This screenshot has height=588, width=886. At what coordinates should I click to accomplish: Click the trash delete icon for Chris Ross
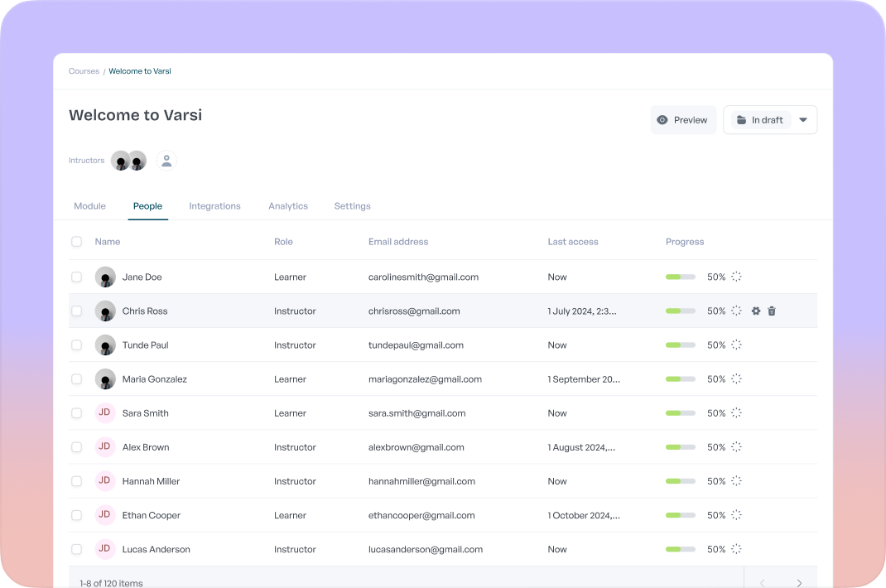pos(772,311)
